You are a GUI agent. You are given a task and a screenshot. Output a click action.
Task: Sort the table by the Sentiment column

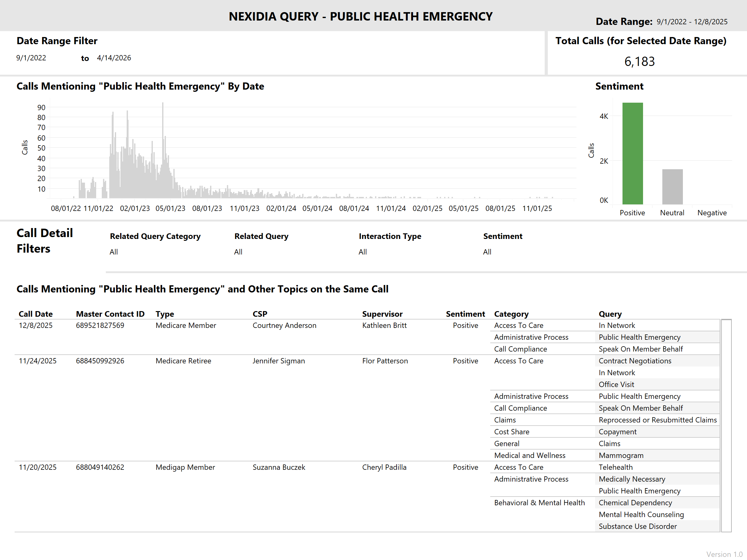click(465, 314)
